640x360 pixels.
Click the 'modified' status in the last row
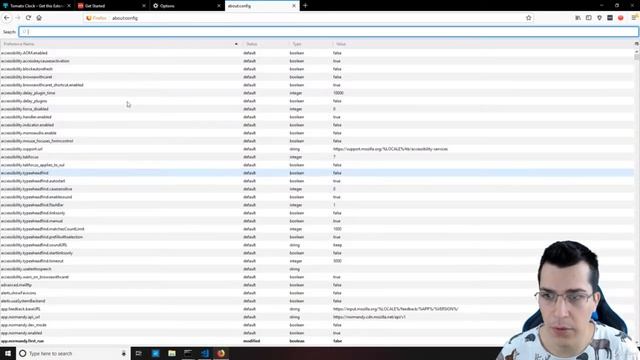coord(251,341)
